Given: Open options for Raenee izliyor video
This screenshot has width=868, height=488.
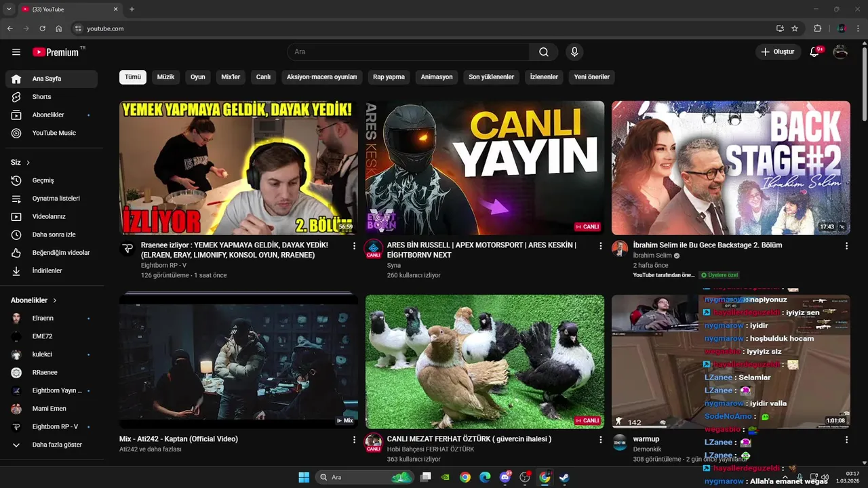Looking at the screenshot, I should tap(354, 246).
